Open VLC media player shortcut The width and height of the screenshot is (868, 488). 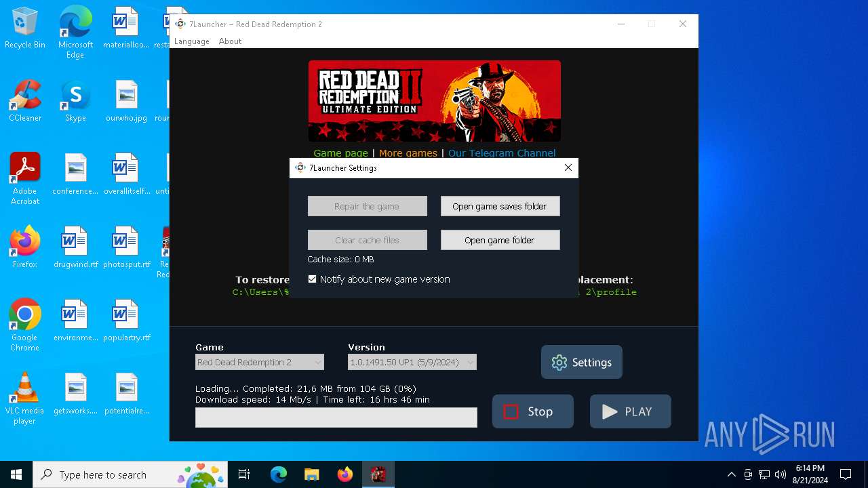click(25, 399)
